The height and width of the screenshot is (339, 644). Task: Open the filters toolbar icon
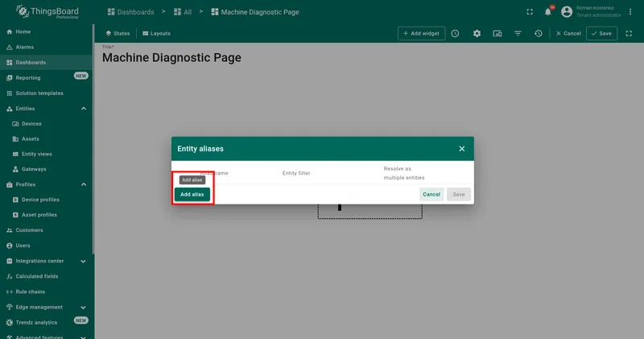coord(518,33)
